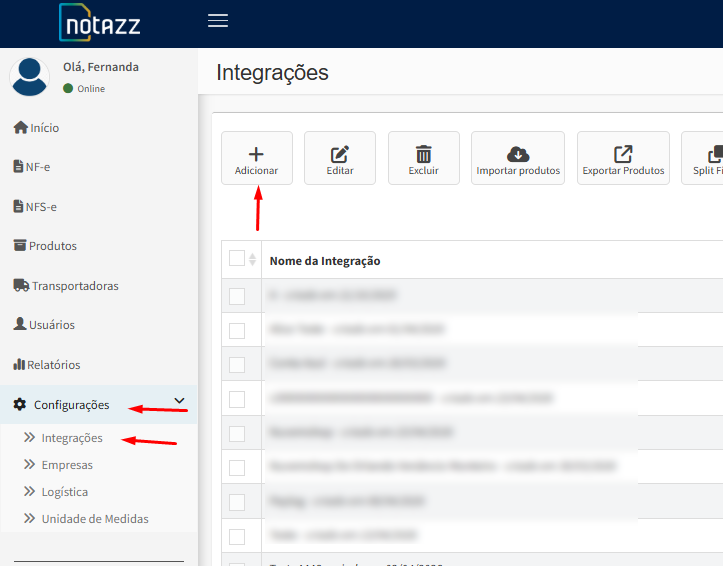Image resolution: width=723 pixels, height=566 pixels.
Task: Toggle the select-all checkbox in table header
Action: pyautogui.click(x=237, y=259)
